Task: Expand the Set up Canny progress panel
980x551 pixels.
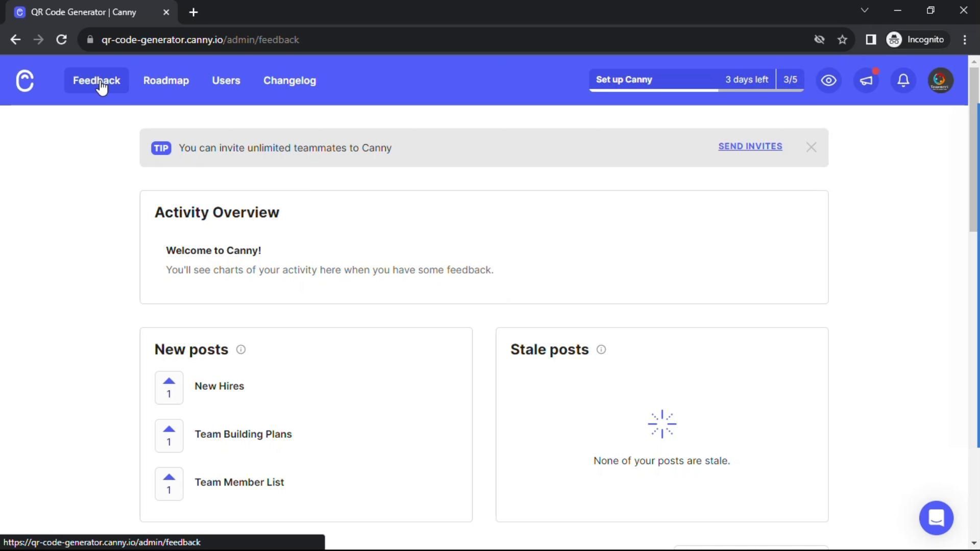Action: (696, 80)
